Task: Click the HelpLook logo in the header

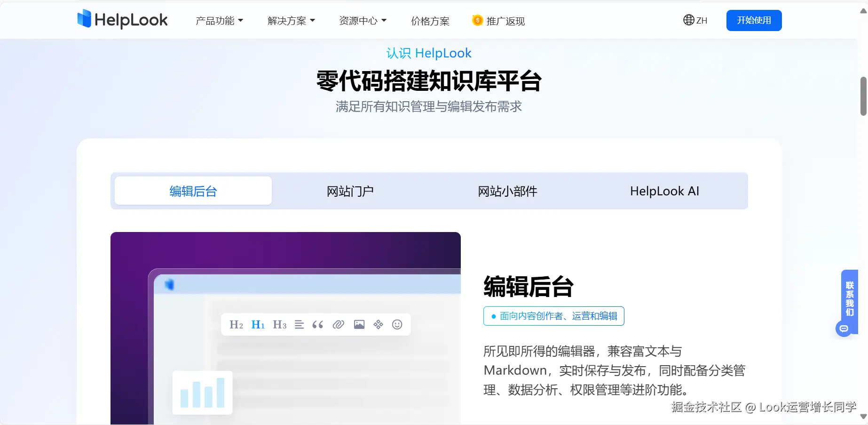Action: [122, 19]
